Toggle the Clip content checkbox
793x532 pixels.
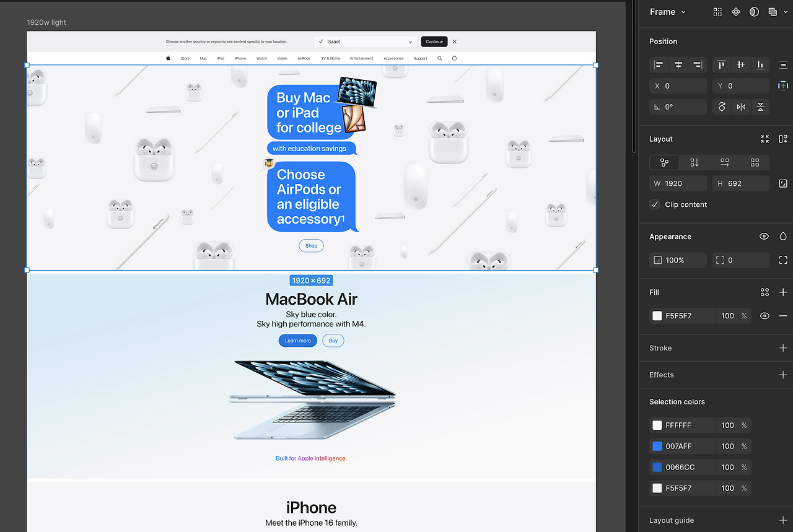654,204
